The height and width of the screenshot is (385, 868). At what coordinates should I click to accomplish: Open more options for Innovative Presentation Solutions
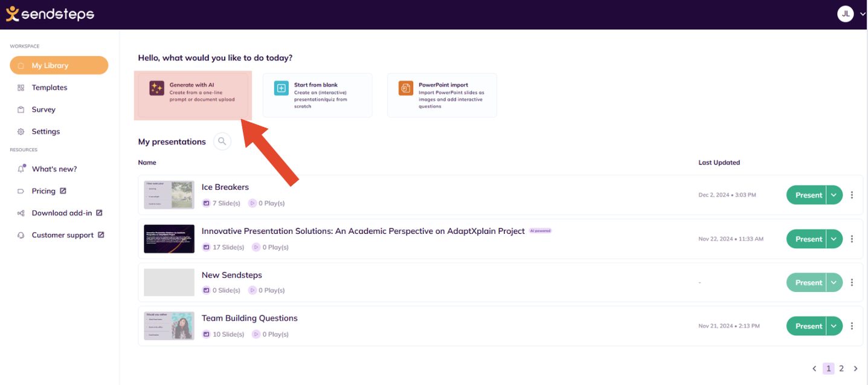852,239
